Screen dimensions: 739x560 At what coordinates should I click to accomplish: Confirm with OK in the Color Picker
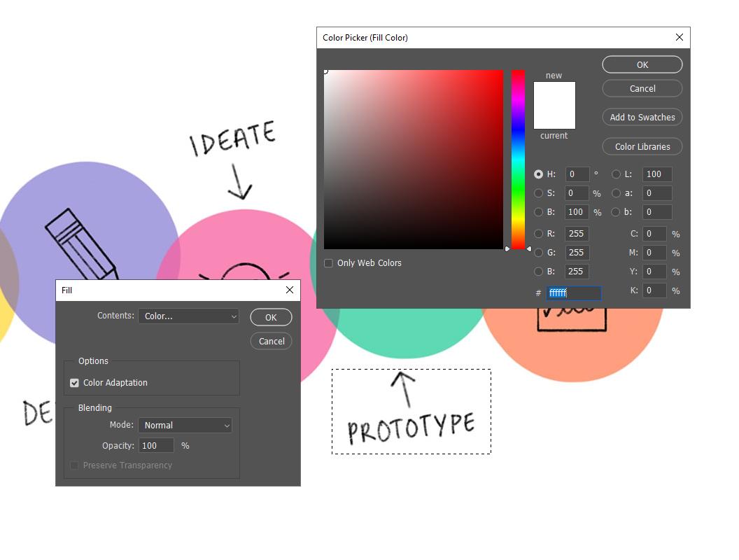[642, 64]
